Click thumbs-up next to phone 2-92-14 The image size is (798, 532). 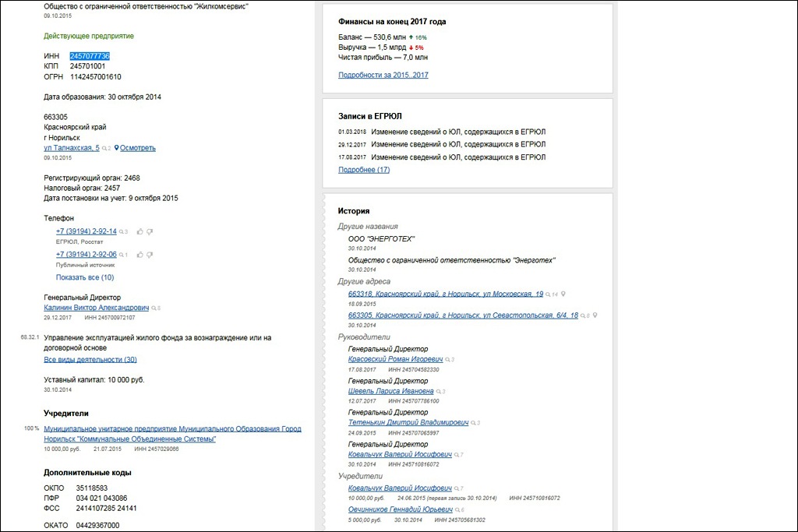click(140, 231)
